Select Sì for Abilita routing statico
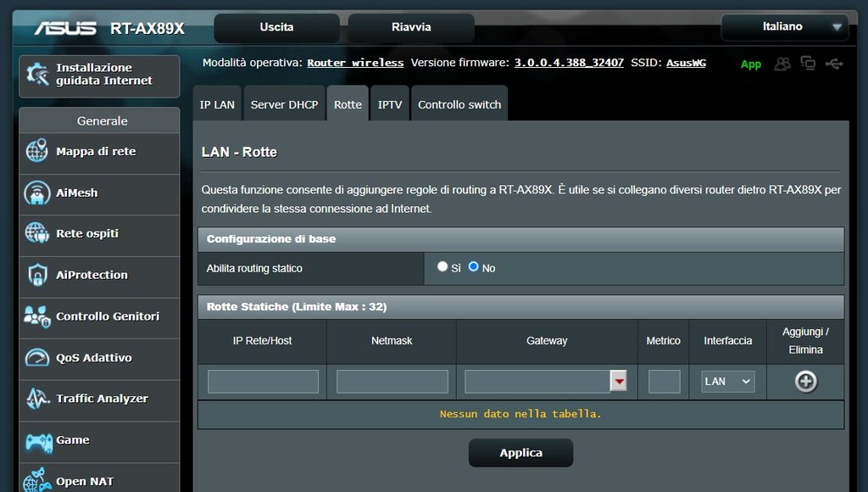The width and height of the screenshot is (868, 492). tap(442, 266)
